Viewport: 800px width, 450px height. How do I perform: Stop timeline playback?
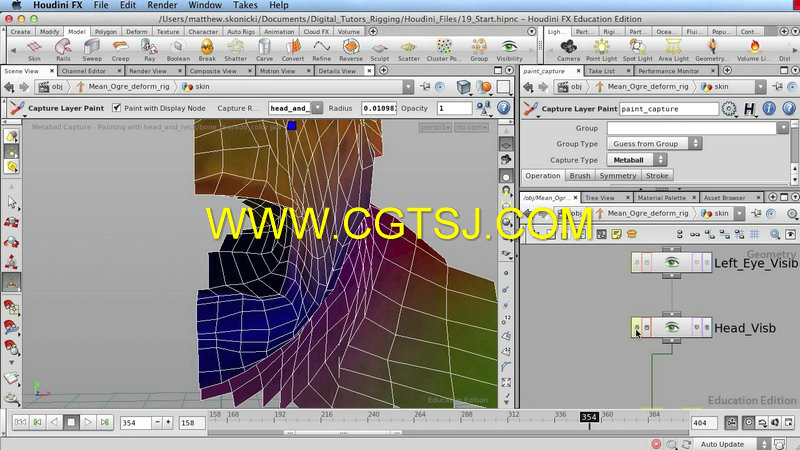(x=71, y=422)
